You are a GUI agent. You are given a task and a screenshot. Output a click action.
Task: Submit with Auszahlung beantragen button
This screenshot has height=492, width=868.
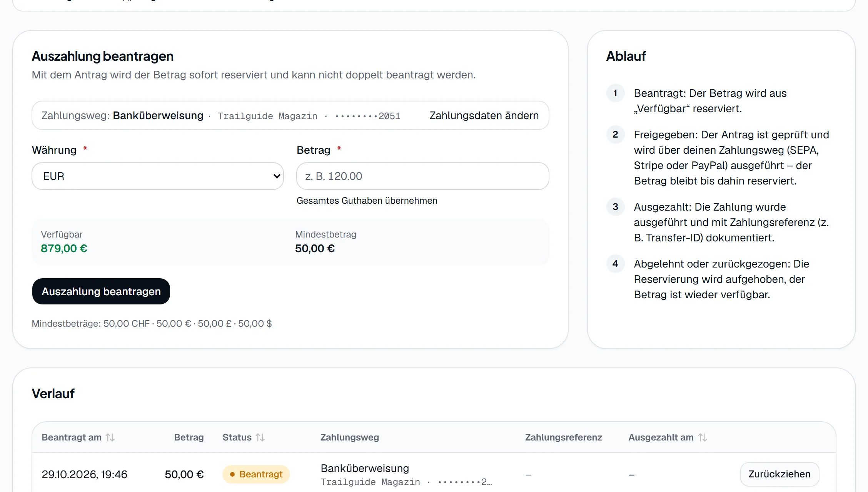(101, 291)
